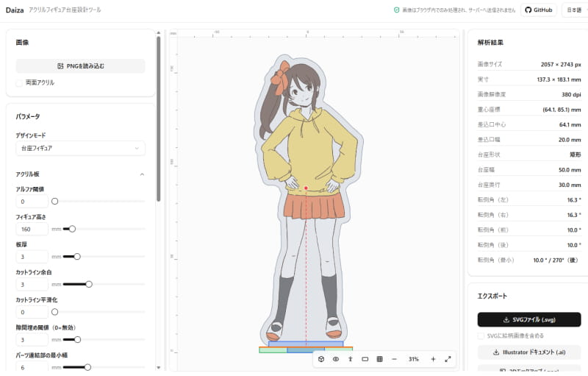The height and width of the screenshot is (376, 588).
Task: Click the カットライン余白 slider handle
Action: click(89, 285)
